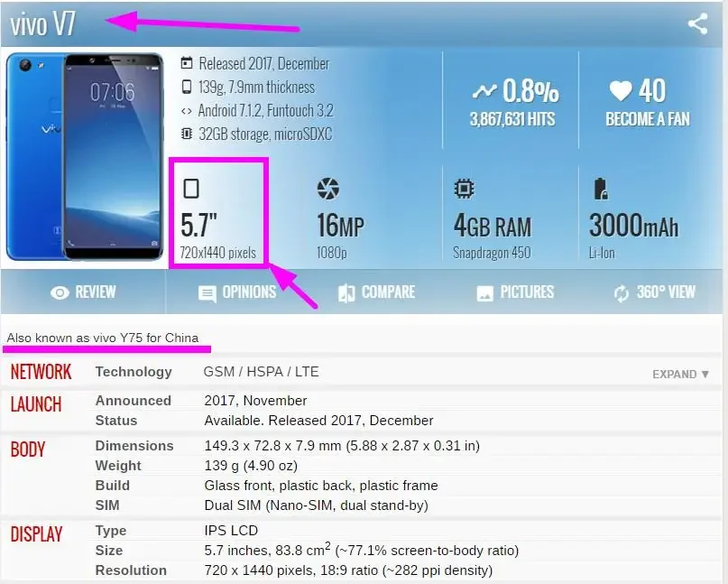Screen dimensions: 728x584
Task: Open the Review tab
Action: (83, 292)
